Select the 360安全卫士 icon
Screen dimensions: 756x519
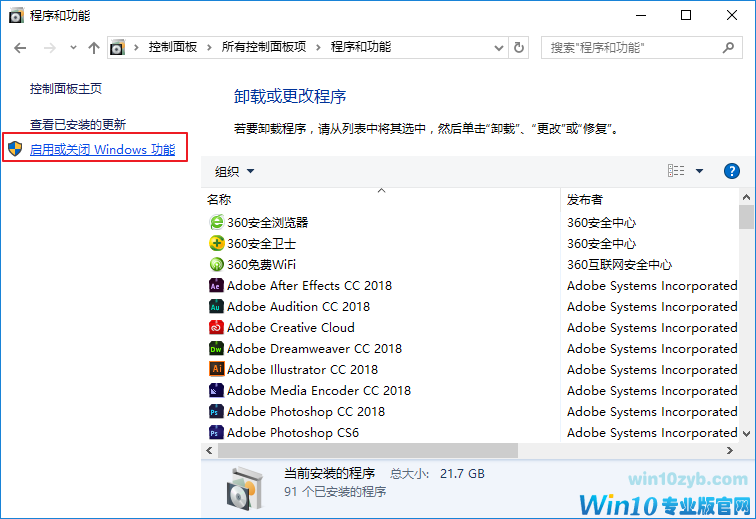pos(216,243)
